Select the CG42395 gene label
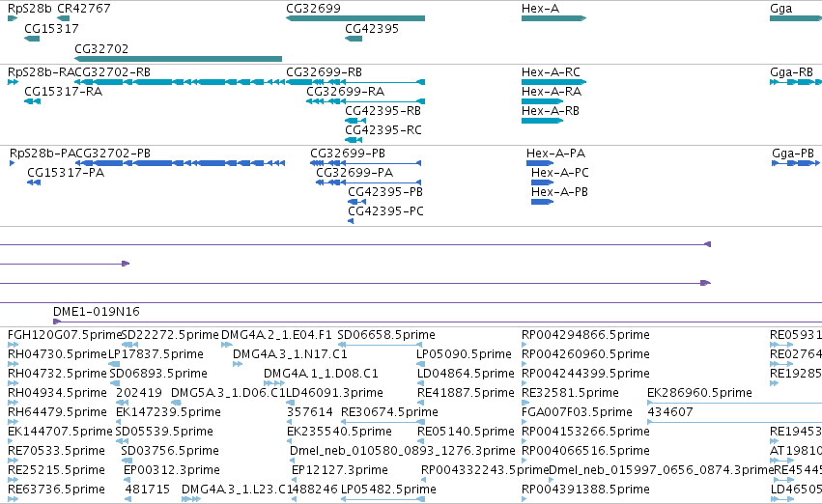The width and height of the screenshot is (822, 504). pyautogui.click(x=372, y=29)
